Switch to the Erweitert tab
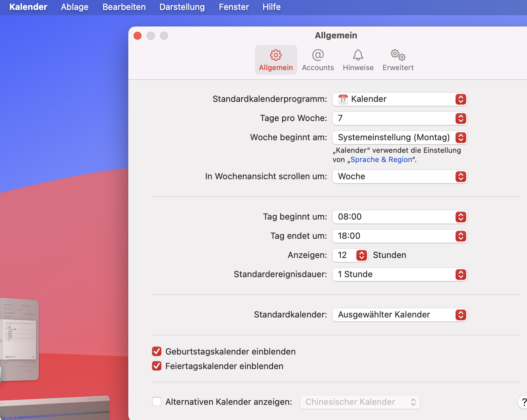This screenshot has width=527, height=420. pos(398,60)
